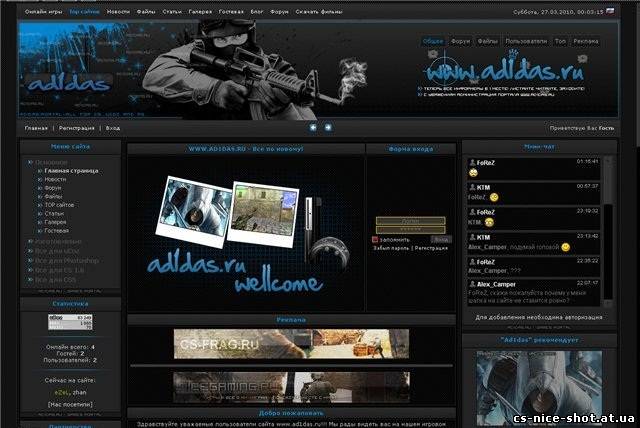Click the smiley in KTM 00:57:37 message
This screenshot has width=640, height=428.
pyautogui.click(x=493, y=197)
